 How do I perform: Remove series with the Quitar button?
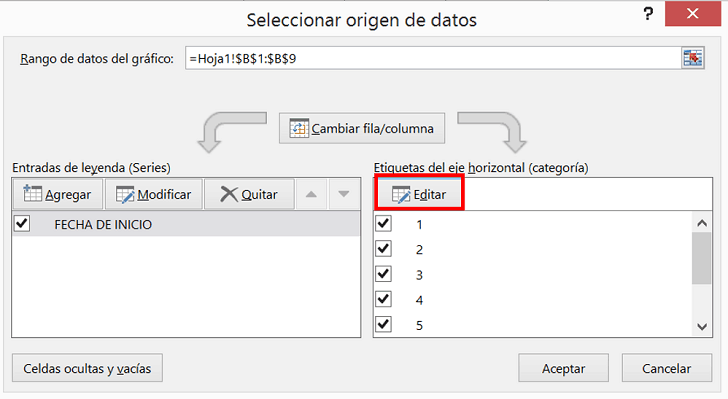249,194
